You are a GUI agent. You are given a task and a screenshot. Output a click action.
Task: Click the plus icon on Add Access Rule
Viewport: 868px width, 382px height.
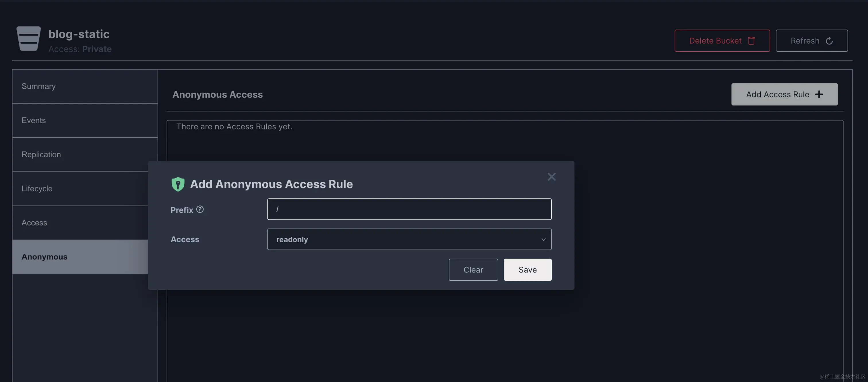coord(819,95)
